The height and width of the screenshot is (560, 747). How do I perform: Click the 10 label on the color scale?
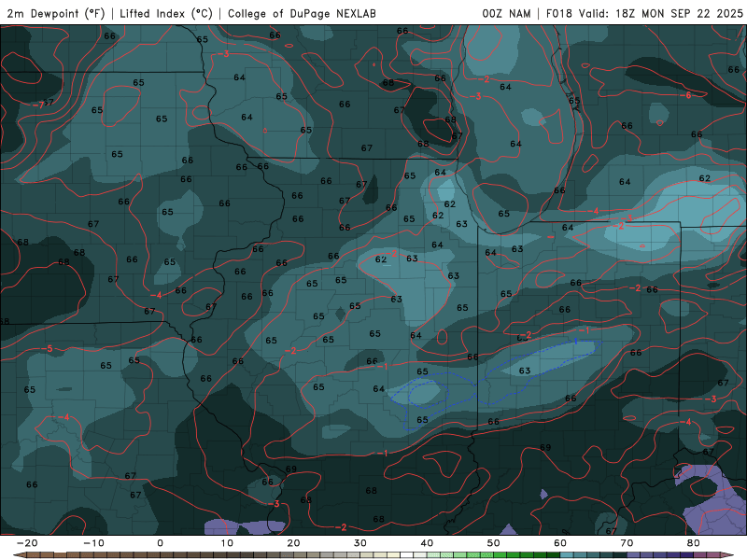pos(227,543)
